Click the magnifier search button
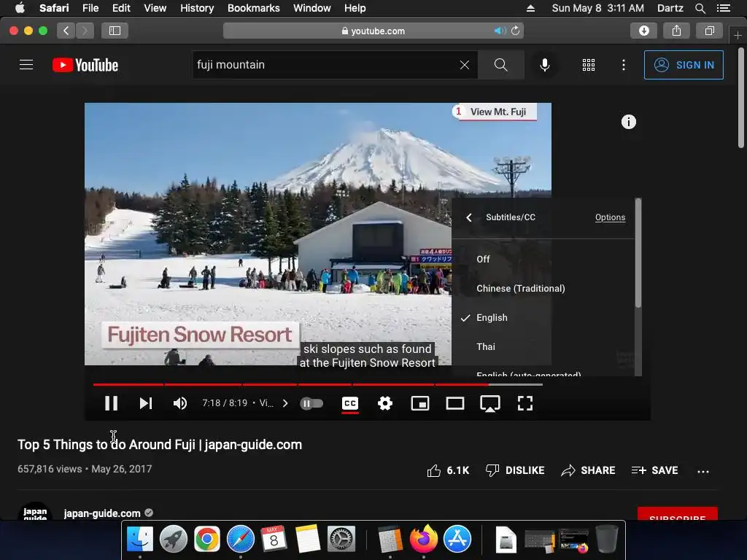Screen dimensions: 747x560 (500, 65)
